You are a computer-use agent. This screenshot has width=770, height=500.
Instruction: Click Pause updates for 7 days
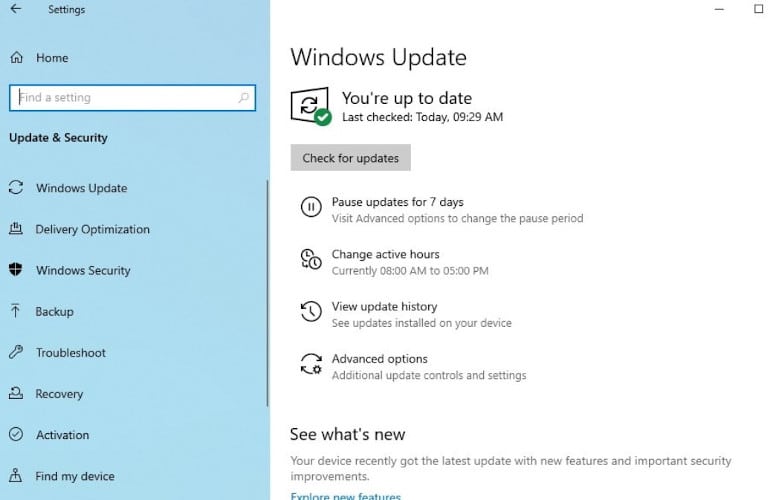tap(398, 202)
